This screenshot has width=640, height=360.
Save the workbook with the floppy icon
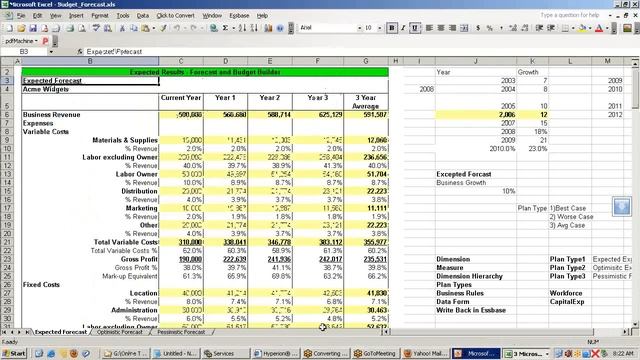[33, 28]
